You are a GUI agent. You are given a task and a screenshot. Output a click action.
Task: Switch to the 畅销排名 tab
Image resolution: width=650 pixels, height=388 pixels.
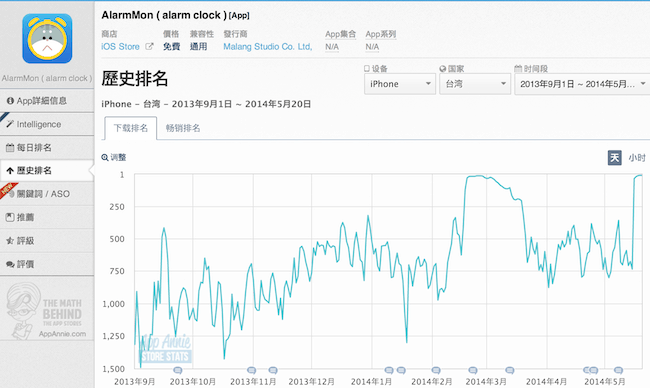pyautogui.click(x=183, y=128)
